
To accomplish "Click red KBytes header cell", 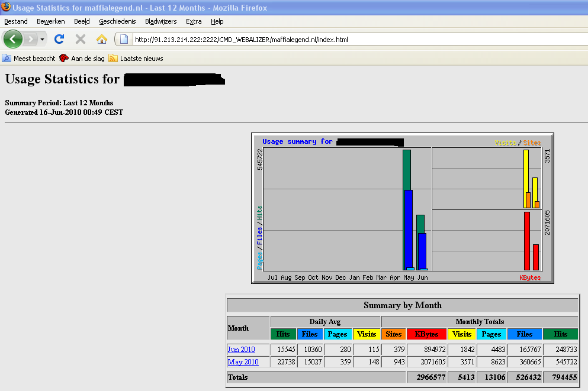I will pyautogui.click(x=427, y=334).
